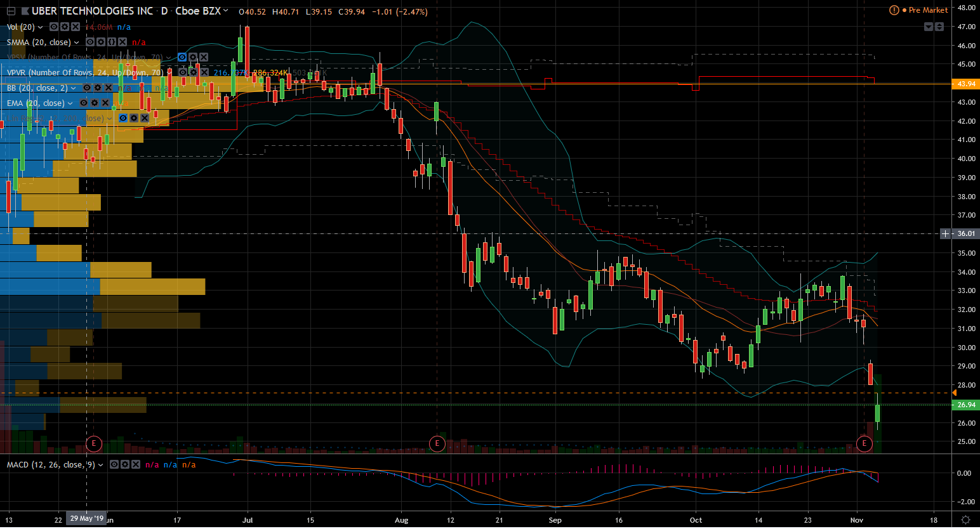Click the Pre Market session label
Viewport: 980px width, 529px height.
pyautogui.click(x=928, y=10)
